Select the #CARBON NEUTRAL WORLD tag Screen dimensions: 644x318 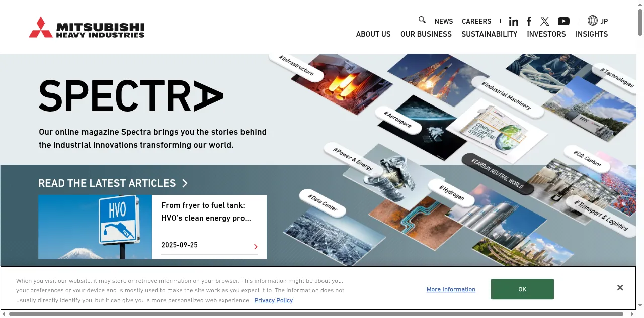pyautogui.click(x=498, y=174)
